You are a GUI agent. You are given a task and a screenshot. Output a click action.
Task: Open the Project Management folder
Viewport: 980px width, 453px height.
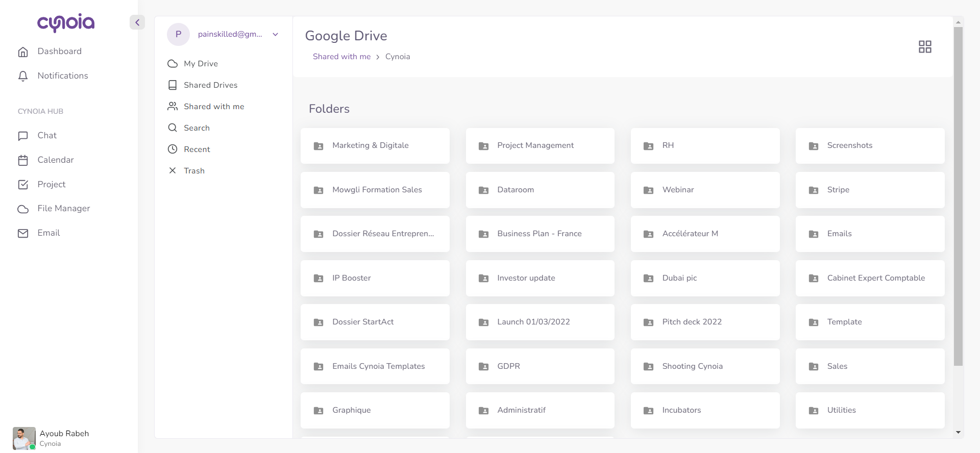(540, 146)
